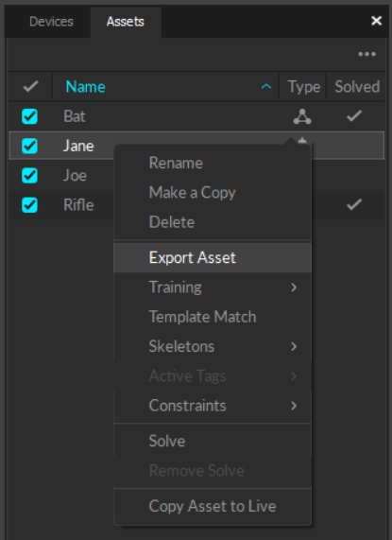Screen dimensions: 392x540
Task: Open the Constraints submenu arrow
Action: (x=294, y=406)
